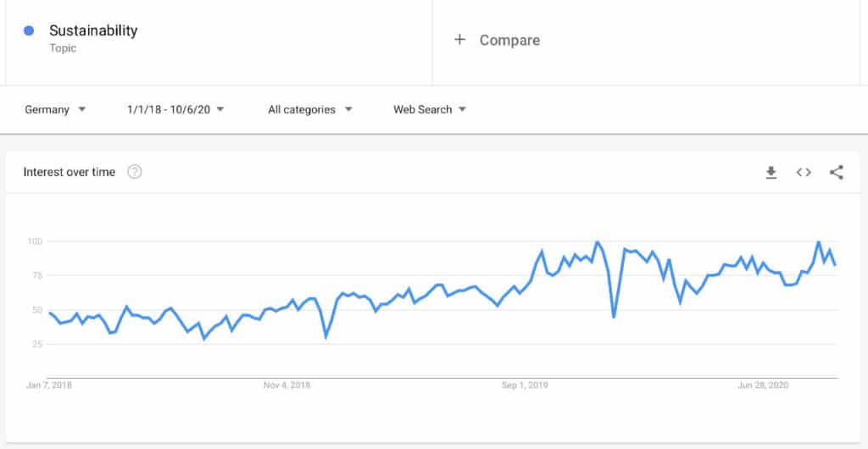Click the plus icon beside Compare
This screenshot has height=449, width=868.
[459, 40]
